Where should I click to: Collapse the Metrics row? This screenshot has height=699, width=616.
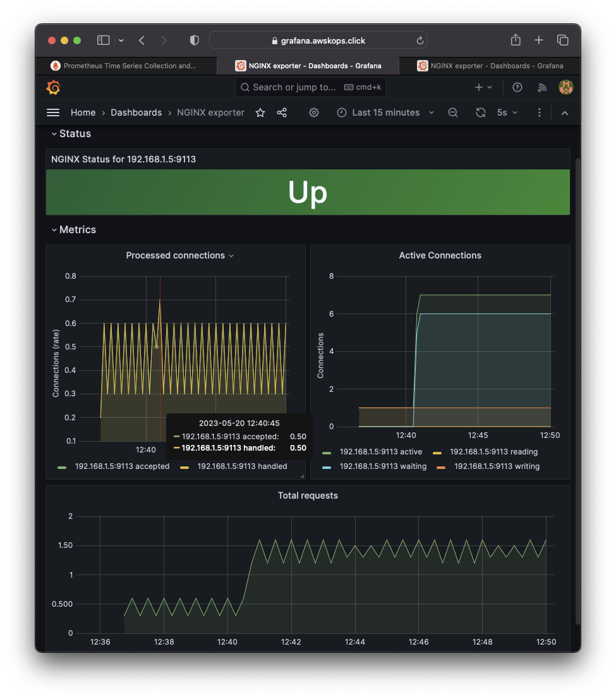click(73, 229)
